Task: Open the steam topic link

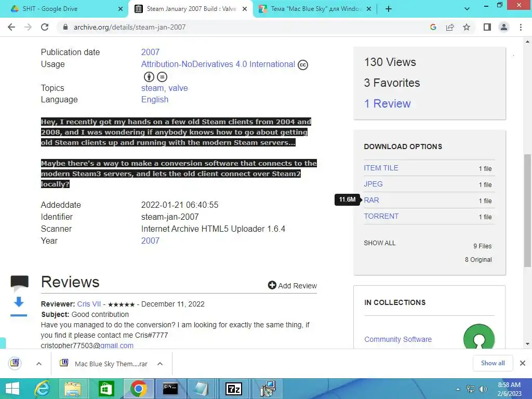Action: coord(152,88)
